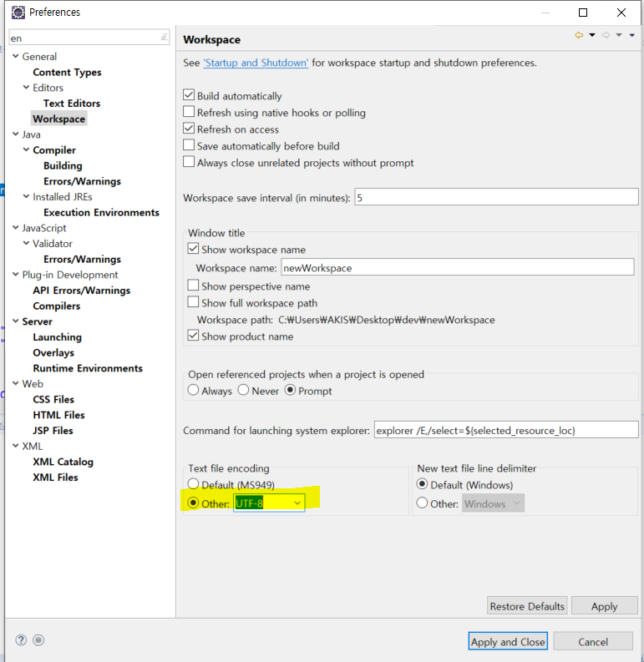Open Content Types preference page
The height and width of the screenshot is (662, 644).
[67, 72]
